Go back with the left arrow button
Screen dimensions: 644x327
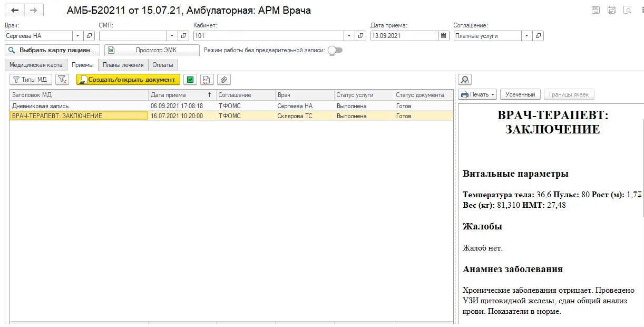[15, 11]
